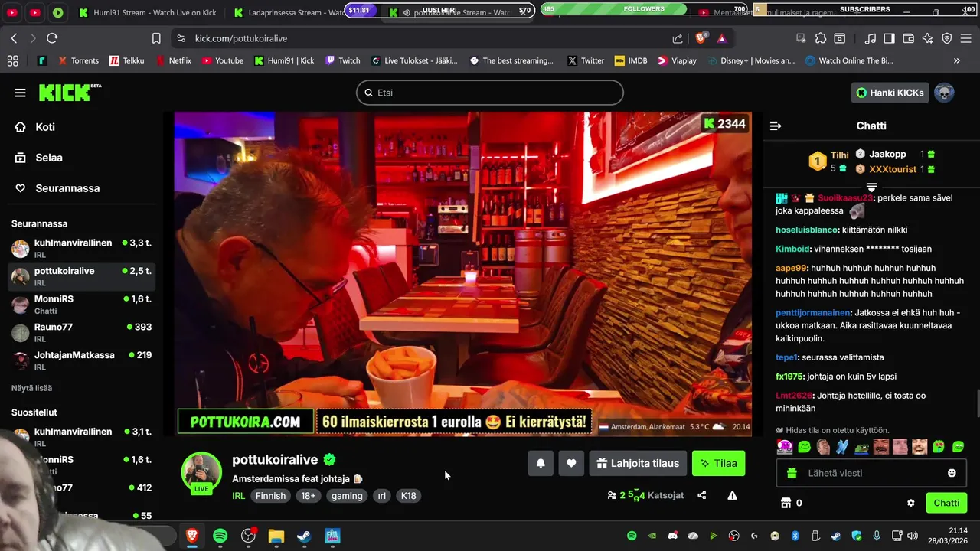Click the page vertical scrollbar
Screen dimensions: 980x551
pos(976,403)
